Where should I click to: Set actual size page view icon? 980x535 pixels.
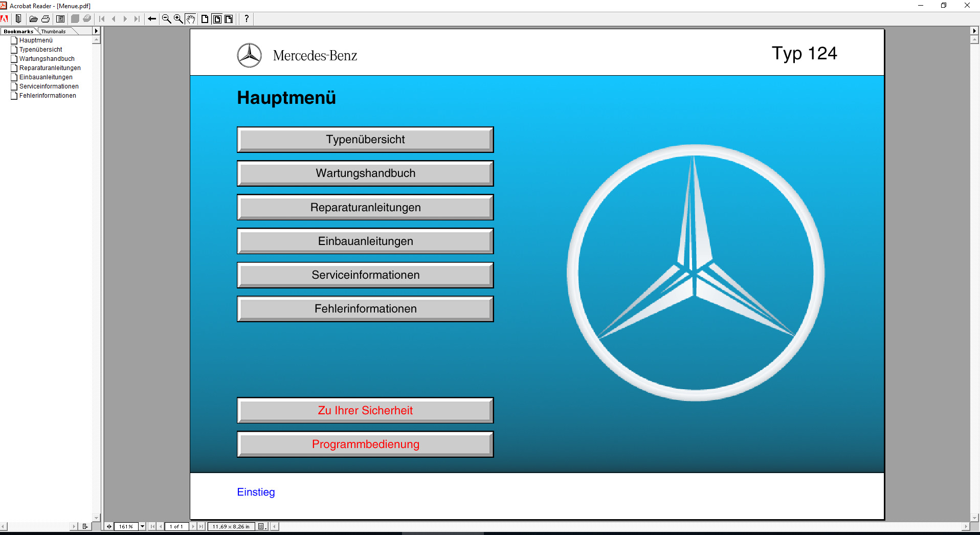[205, 19]
